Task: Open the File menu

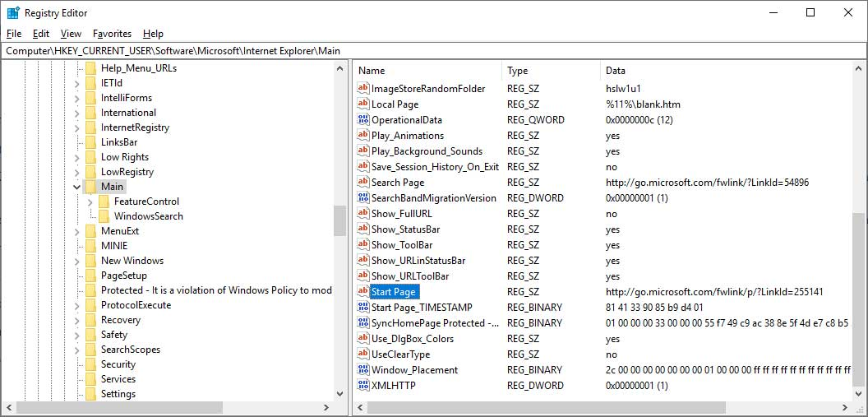Action: (14, 34)
